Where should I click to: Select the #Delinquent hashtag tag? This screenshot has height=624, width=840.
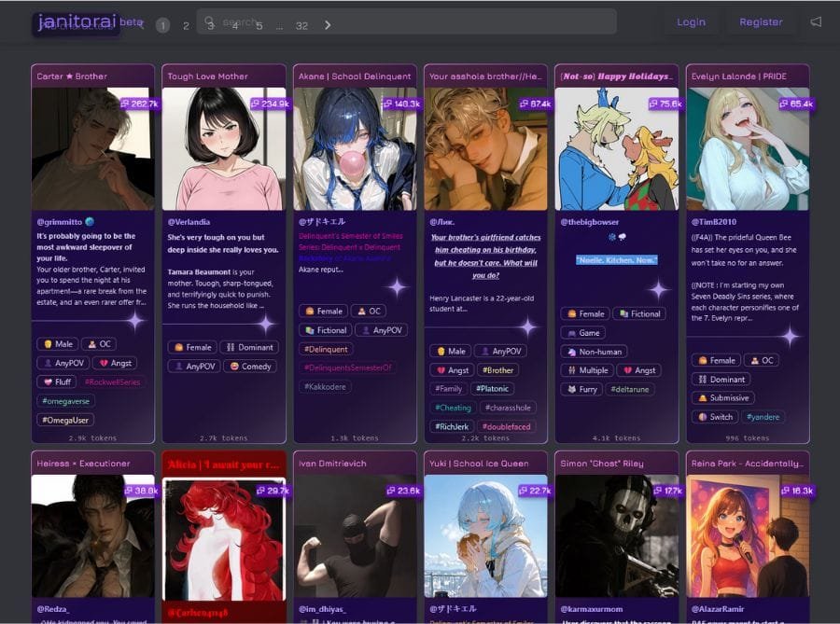pyautogui.click(x=326, y=349)
